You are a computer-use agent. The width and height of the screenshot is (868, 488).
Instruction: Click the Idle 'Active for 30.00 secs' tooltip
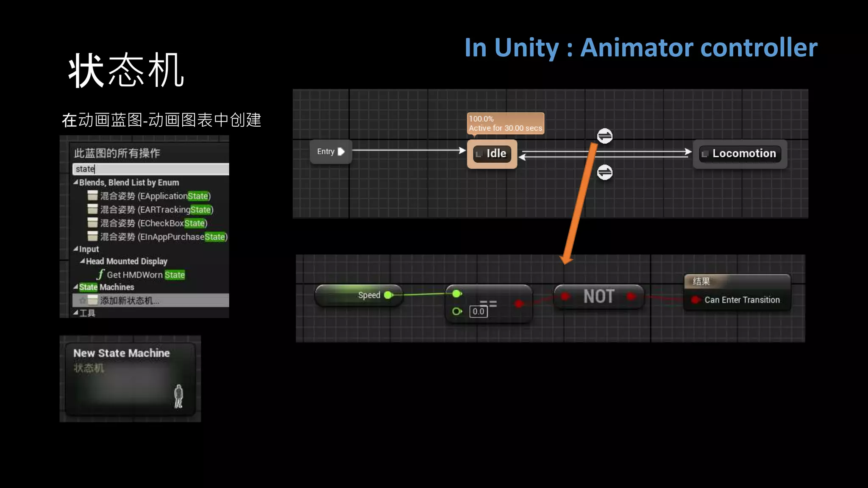click(x=505, y=123)
